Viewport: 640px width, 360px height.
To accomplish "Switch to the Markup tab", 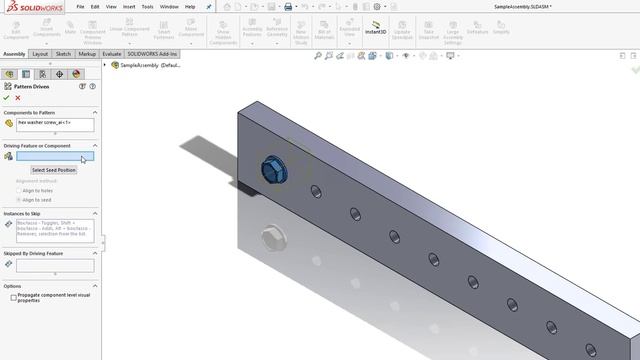I will tap(87, 54).
